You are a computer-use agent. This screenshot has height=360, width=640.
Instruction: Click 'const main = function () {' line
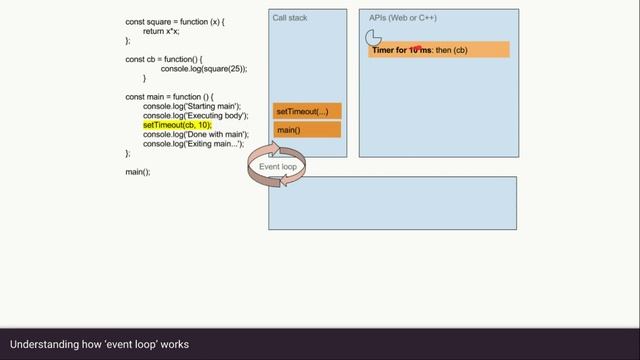point(169,97)
